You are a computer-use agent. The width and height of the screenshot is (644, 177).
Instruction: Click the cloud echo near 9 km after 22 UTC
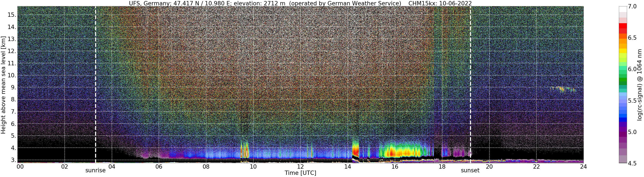[x=563, y=90]
